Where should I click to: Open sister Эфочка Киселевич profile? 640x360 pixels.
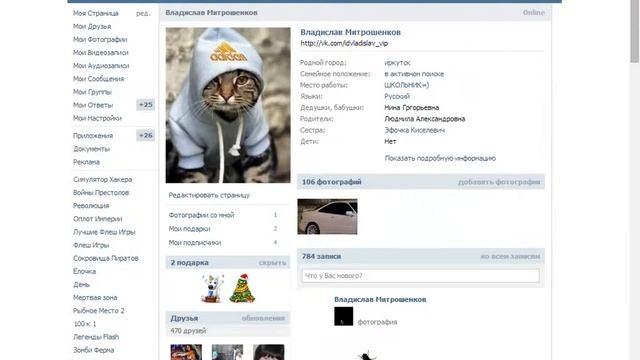[414, 130]
